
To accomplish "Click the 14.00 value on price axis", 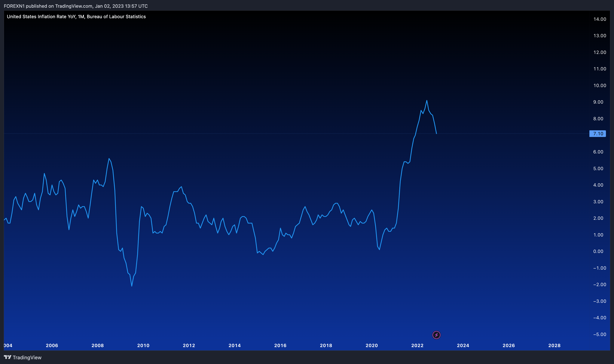I will click(x=600, y=19).
